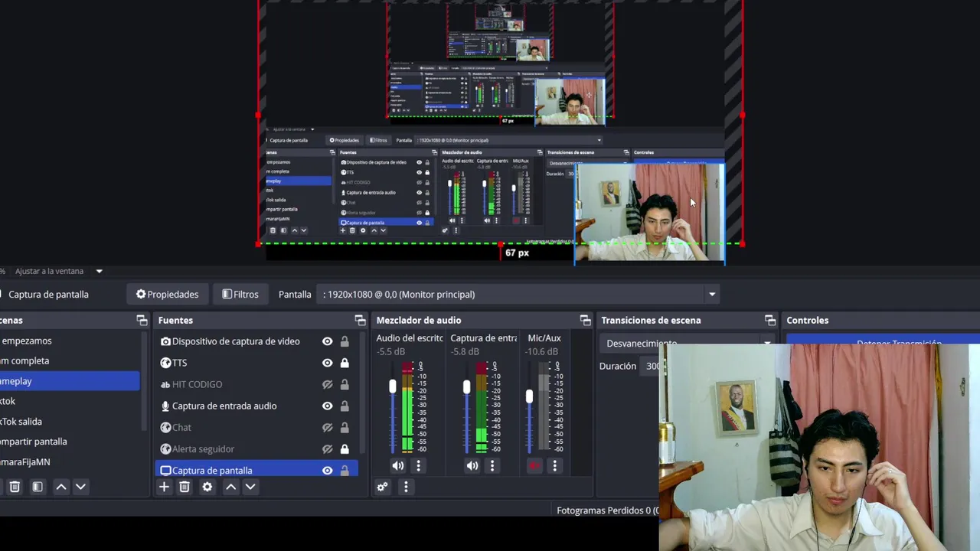Click 'Captura de pantalla' label in source toolbar
Screen dimensions: 980x551
[48, 294]
